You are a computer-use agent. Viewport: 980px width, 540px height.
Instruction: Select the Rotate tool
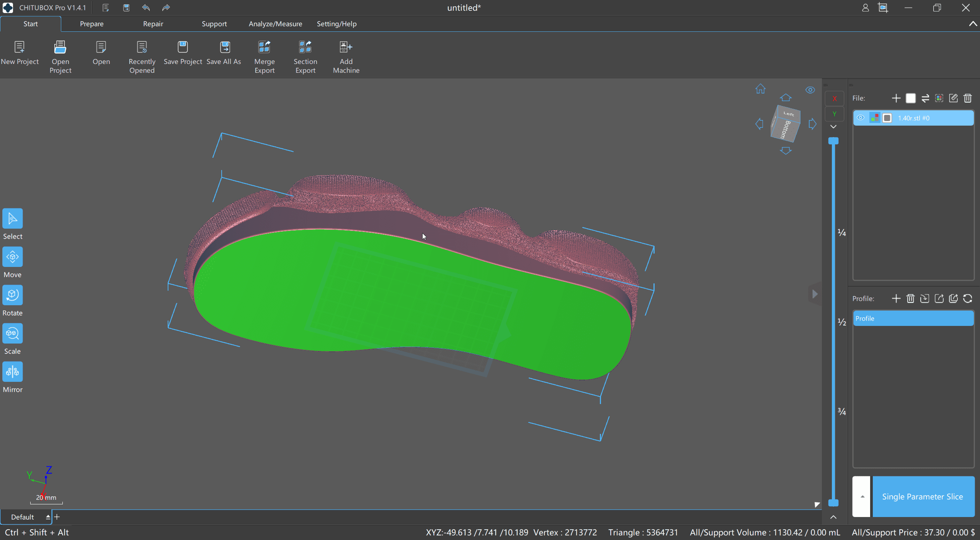[x=13, y=295]
